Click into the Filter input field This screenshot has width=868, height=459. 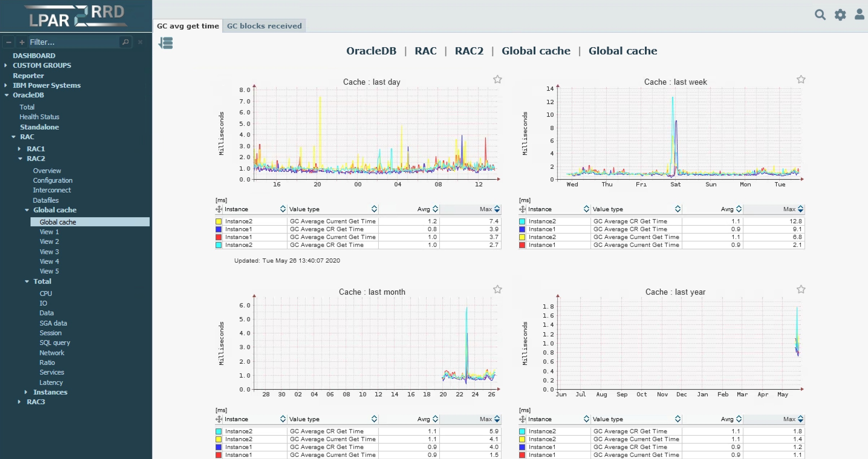pyautogui.click(x=73, y=42)
